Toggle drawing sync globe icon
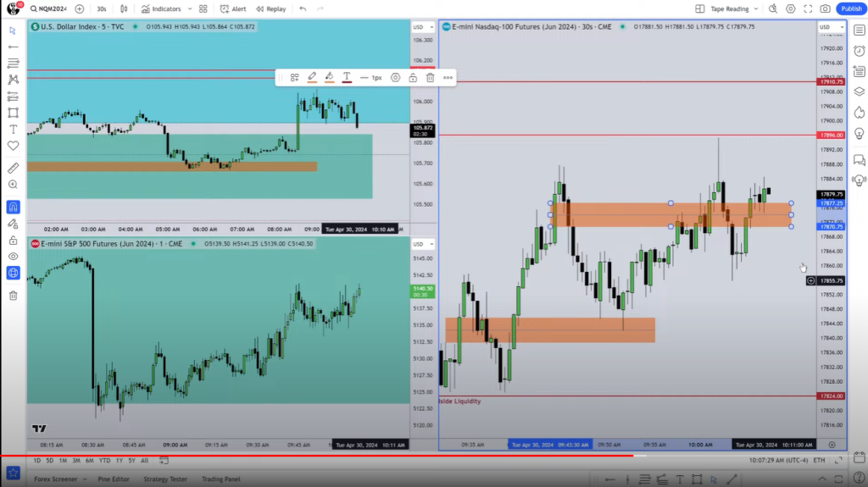 pyautogui.click(x=14, y=274)
